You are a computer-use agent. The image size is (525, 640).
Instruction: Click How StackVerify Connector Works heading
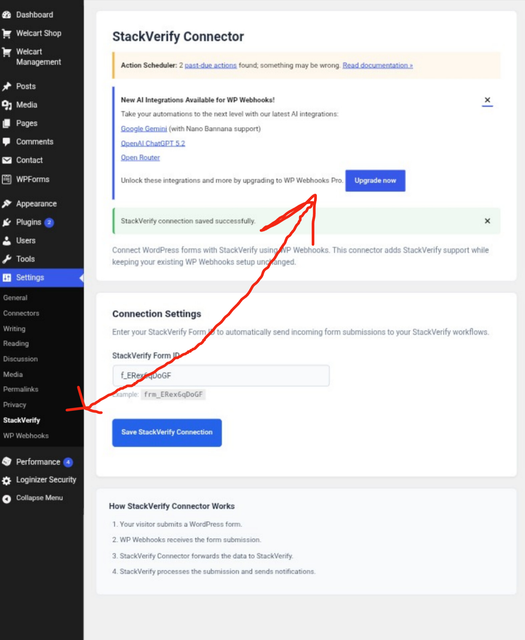(172, 506)
